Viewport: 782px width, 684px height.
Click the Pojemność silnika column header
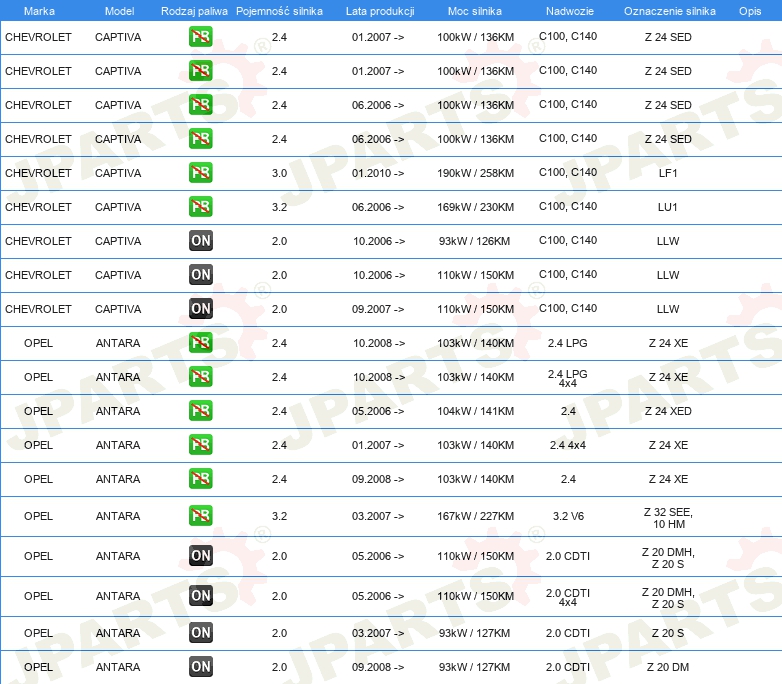click(279, 10)
